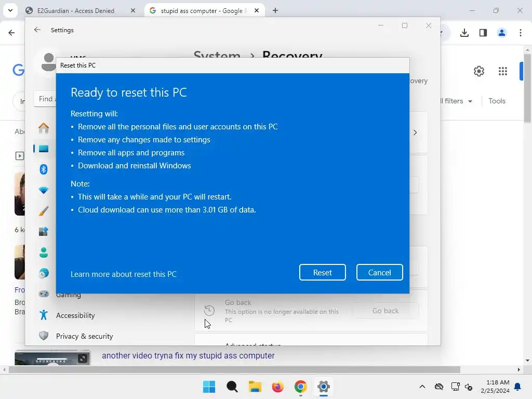Open Bluetooth icon in Settings sidebar
The width and height of the screenshot is (532, 399).
click(44, 169)
